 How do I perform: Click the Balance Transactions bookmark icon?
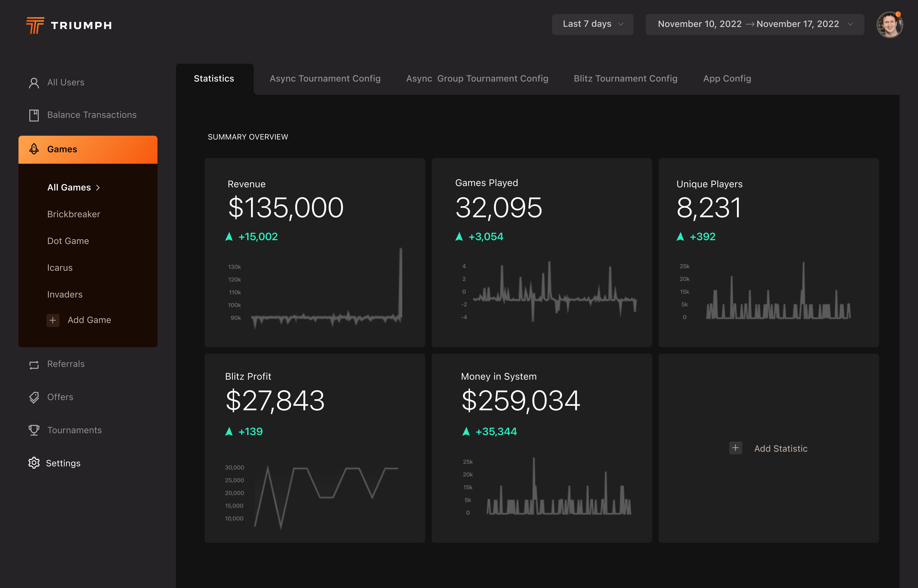pos(34,115)
